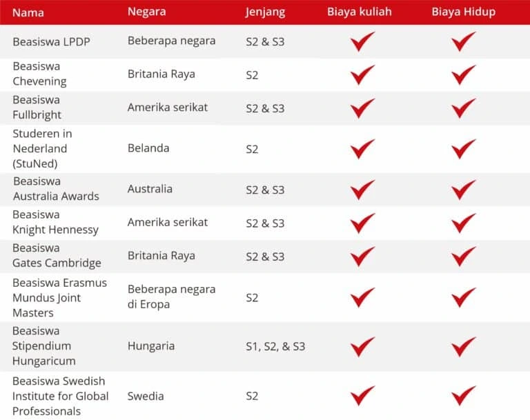Click the Jenjang column header
This screenshot has height=420, width=530.
[x=266, y=12]
